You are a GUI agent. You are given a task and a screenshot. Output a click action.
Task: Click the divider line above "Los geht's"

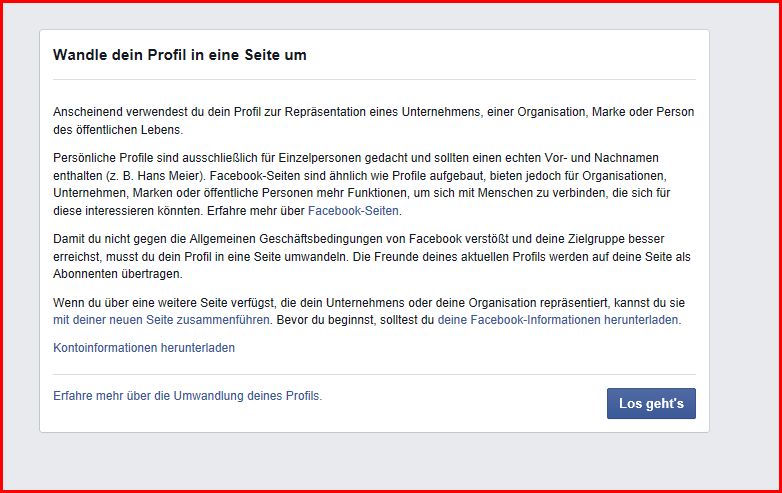[x=373, y=374]
